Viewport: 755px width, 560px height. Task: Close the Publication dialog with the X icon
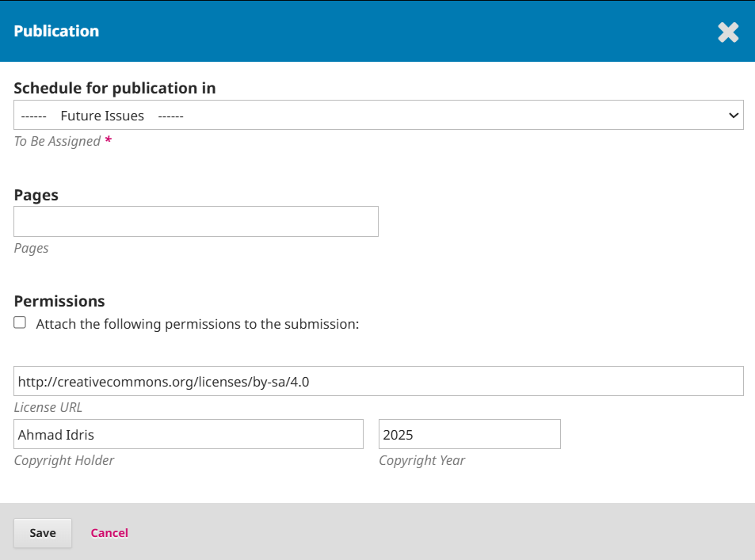pos(728,32)
